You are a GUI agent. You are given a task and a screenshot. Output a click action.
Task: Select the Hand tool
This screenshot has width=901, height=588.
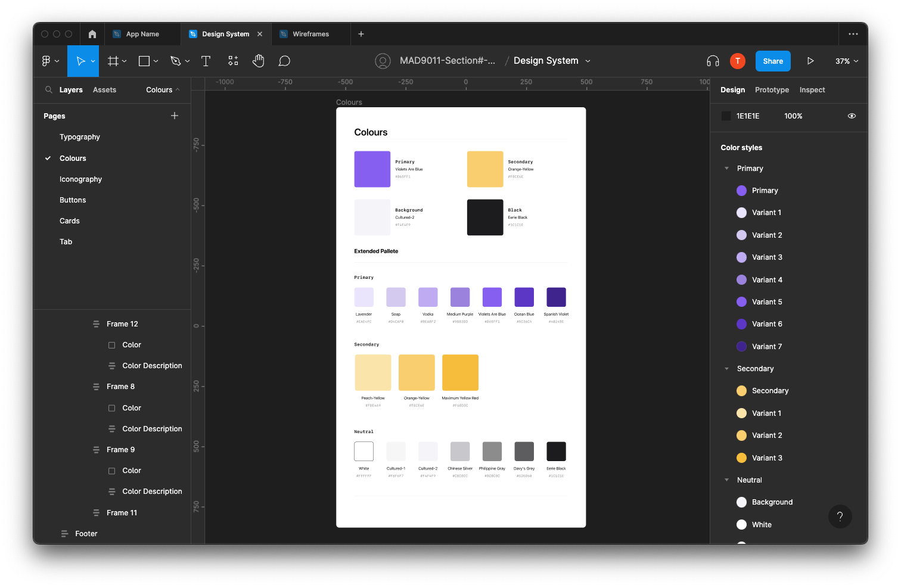click(258, 61)
